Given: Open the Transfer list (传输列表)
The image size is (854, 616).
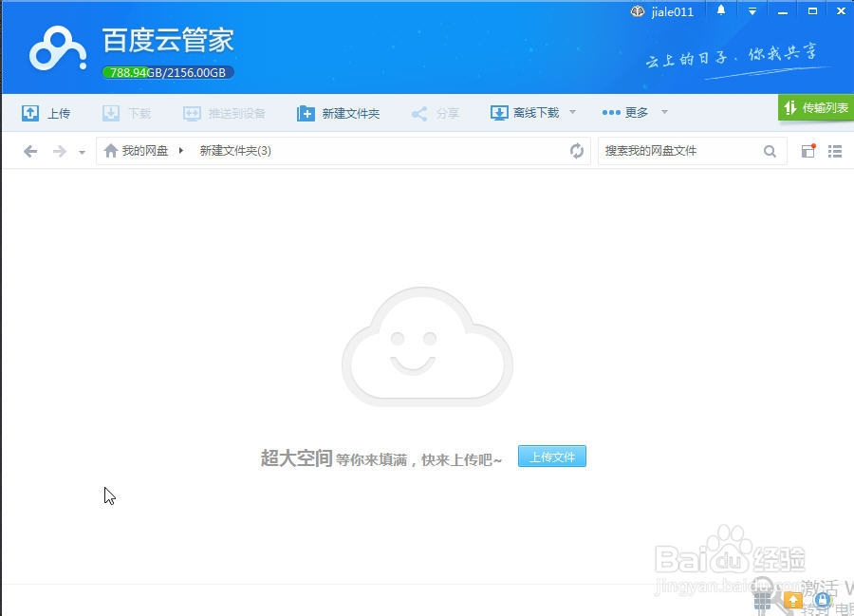Looking at the screenshot, I should (x=816, y=108).
